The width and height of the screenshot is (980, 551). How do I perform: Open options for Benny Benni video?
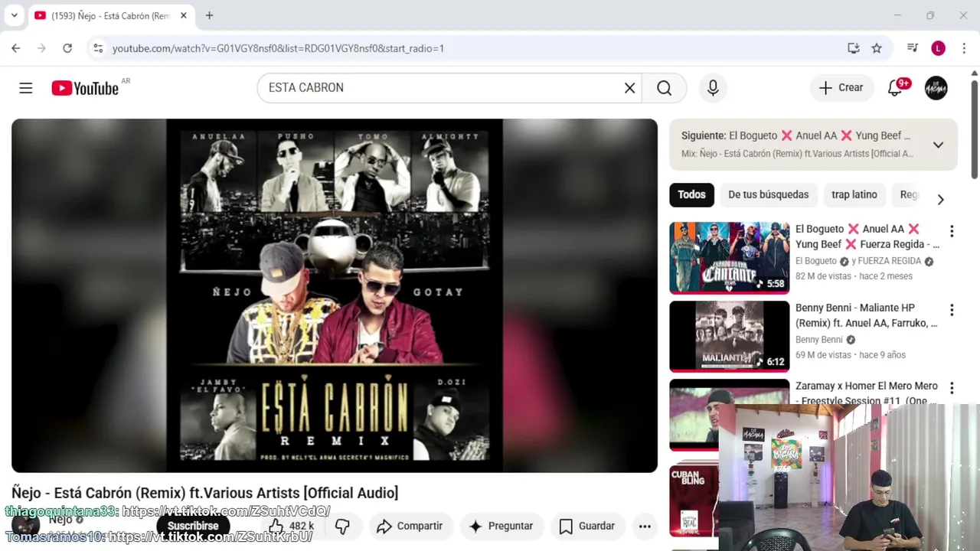point(952,310)
